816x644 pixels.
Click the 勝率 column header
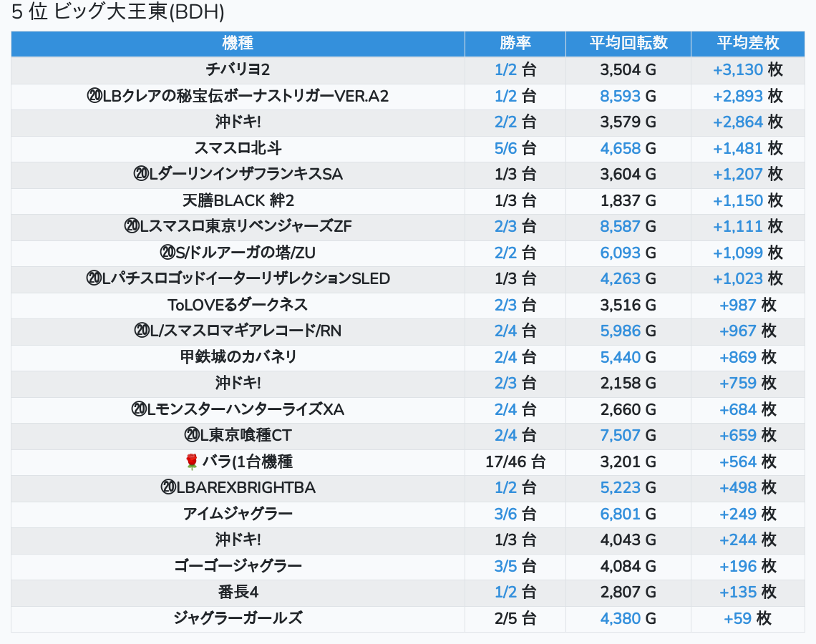click(515, 43)
